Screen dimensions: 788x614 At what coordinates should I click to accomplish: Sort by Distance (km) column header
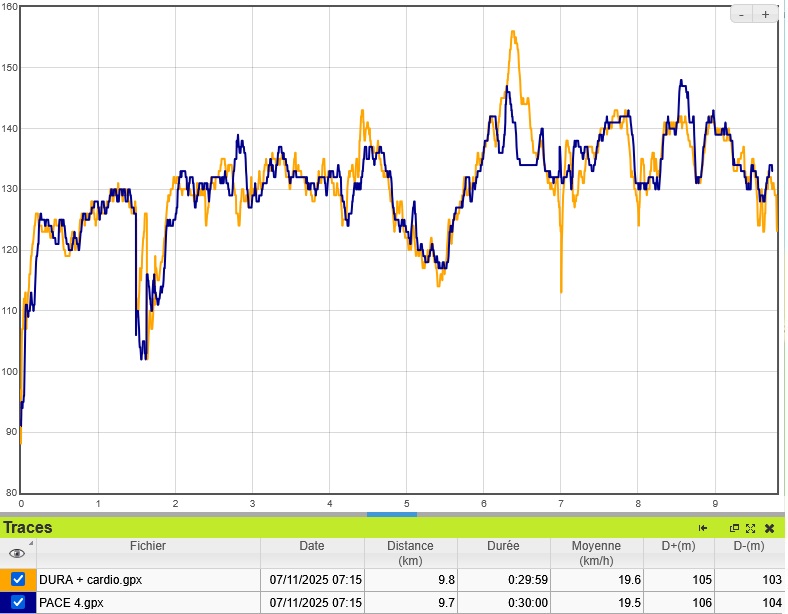click(410, 553)
